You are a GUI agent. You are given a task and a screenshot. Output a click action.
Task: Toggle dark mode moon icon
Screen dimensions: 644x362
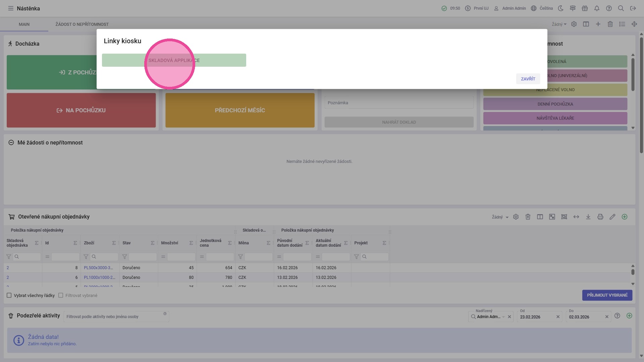(x=560, y=8)
